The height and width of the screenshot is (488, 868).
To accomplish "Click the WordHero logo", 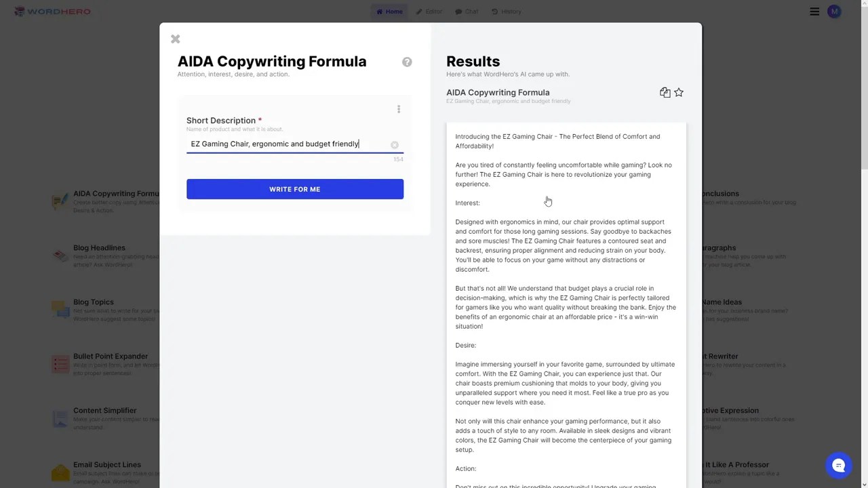I will click(52, 11).
